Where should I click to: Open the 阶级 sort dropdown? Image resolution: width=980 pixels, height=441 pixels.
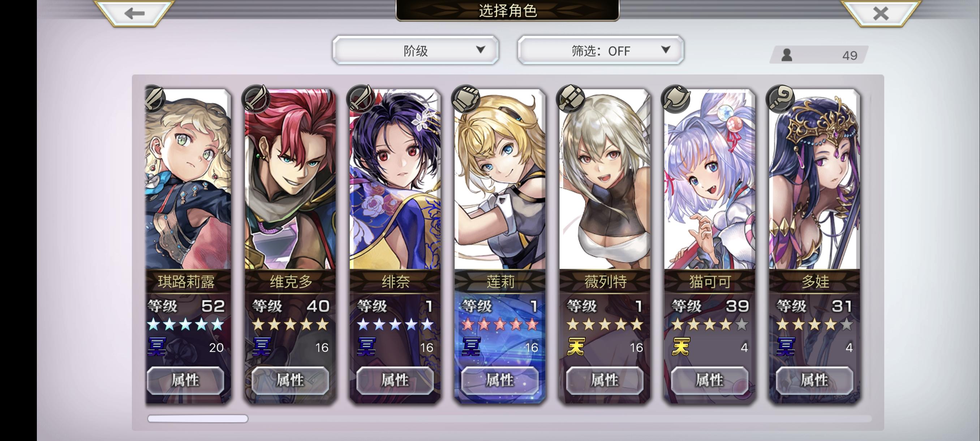pyautogui.click(x=416, y=50)
